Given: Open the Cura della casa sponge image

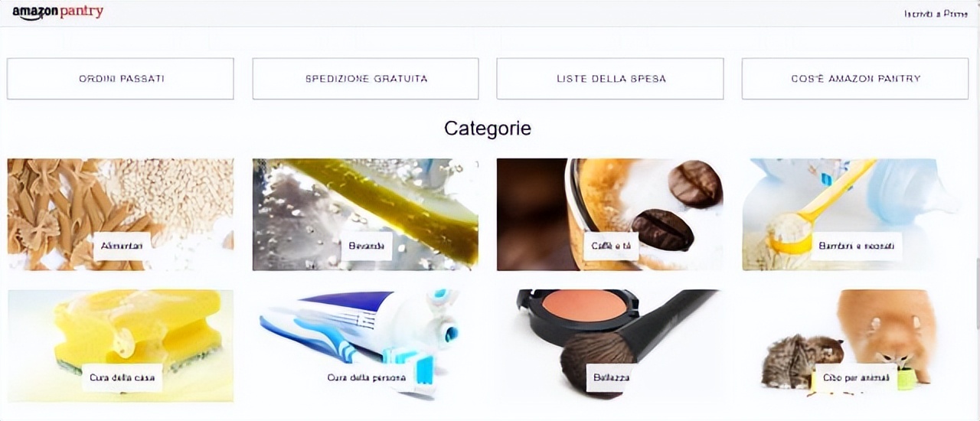Looking at the screenshot, I should (120, 345).
